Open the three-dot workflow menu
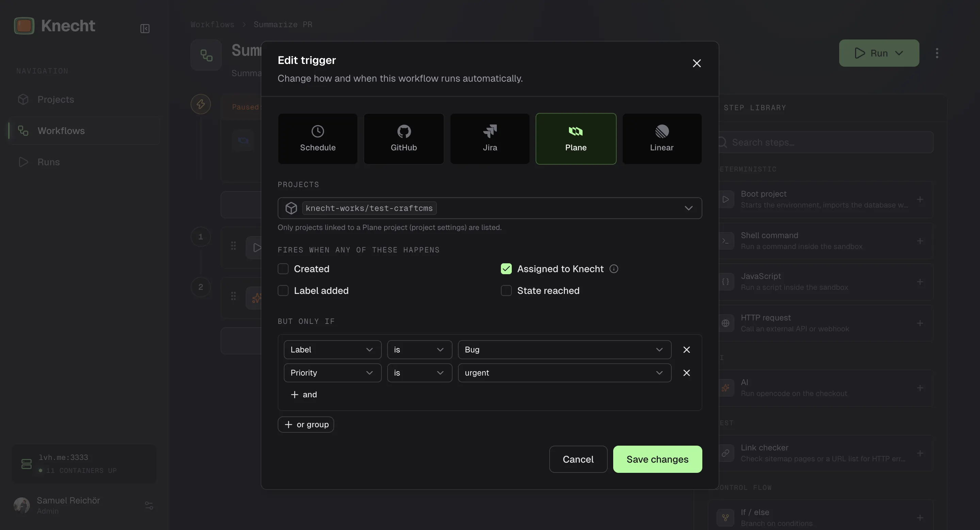This screenshot has width=980, height=530. (x=937, y=53)
